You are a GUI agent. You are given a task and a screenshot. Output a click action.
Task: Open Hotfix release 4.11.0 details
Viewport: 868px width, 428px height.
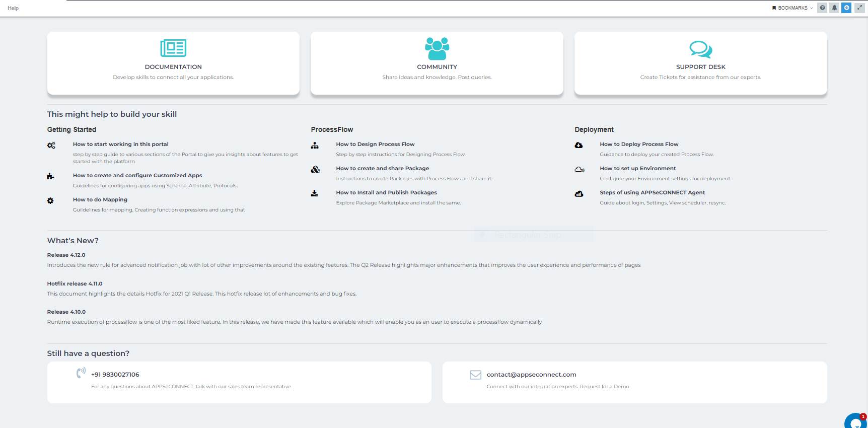[75, 283]
